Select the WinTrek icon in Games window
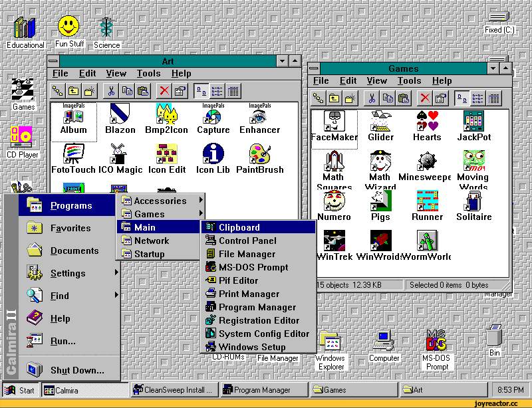Viewport: 532px width, 408px height. point(334,246)
